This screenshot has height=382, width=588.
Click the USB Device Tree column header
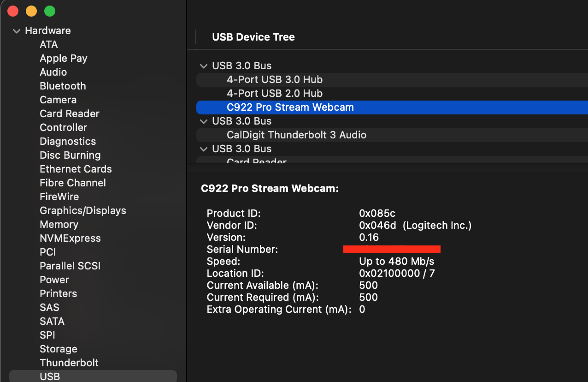[x=253, y=37]
